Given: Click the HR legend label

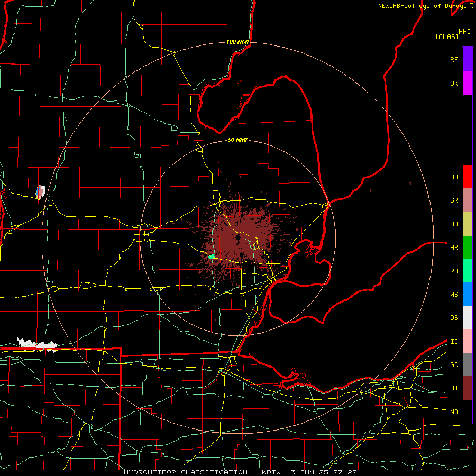Looking at the screenshot, I should (454, 248).
